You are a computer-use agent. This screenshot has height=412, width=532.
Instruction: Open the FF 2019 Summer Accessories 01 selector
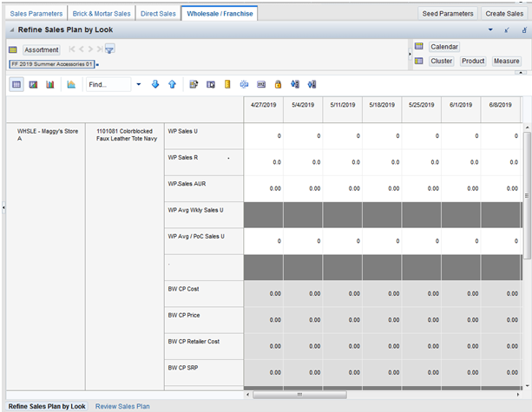pyautogui.click(x=51, y=64)
